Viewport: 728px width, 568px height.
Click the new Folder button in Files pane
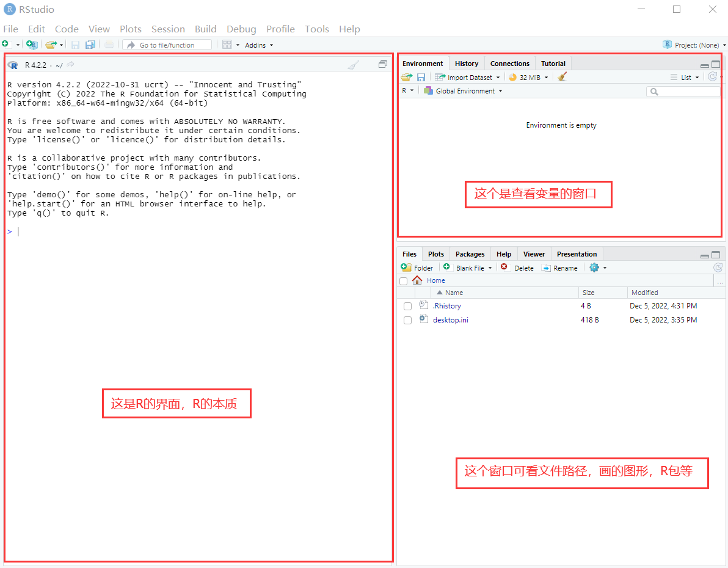417,268
